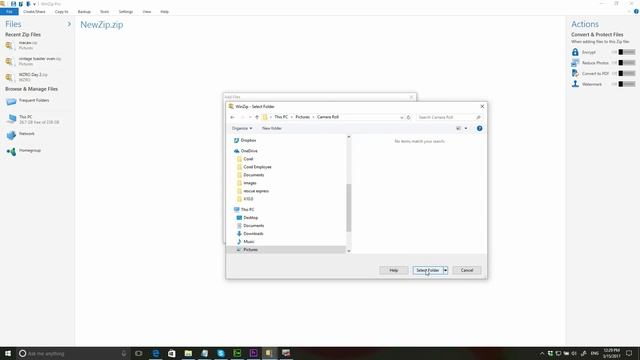The height and width of the screenshot is (360, 640).
Task: Open the address bar history dropdown
Action: click(402, 118)
